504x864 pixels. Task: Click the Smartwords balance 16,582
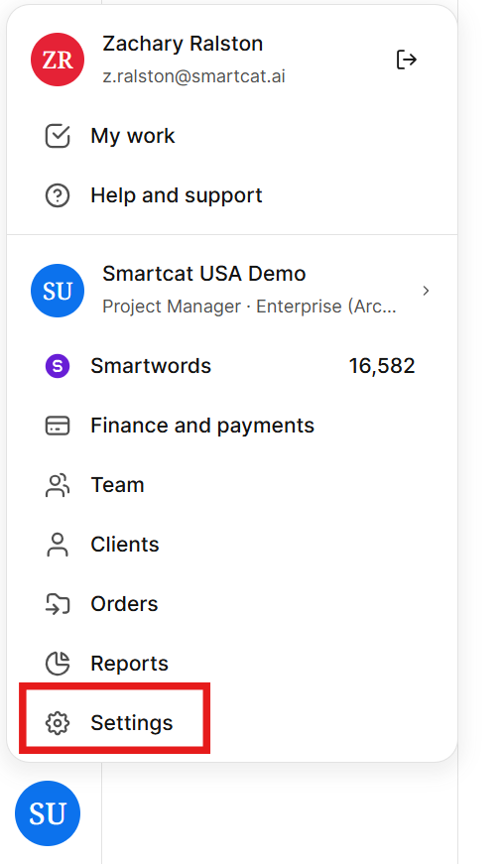tap(382, 366)
